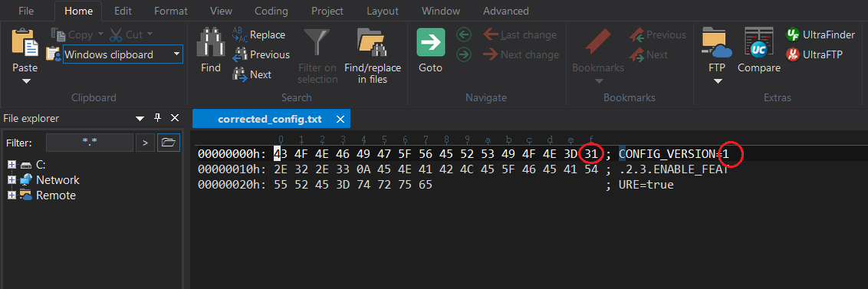Switch to the Window ribbon tab

point(441,11)
